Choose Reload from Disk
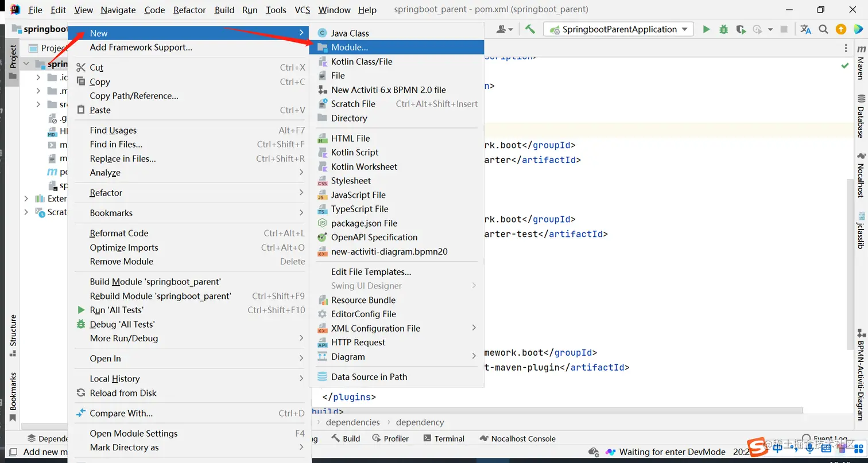The width and height of the screenshot is (868, 463). pyautogui.click(x=189, y=393)
